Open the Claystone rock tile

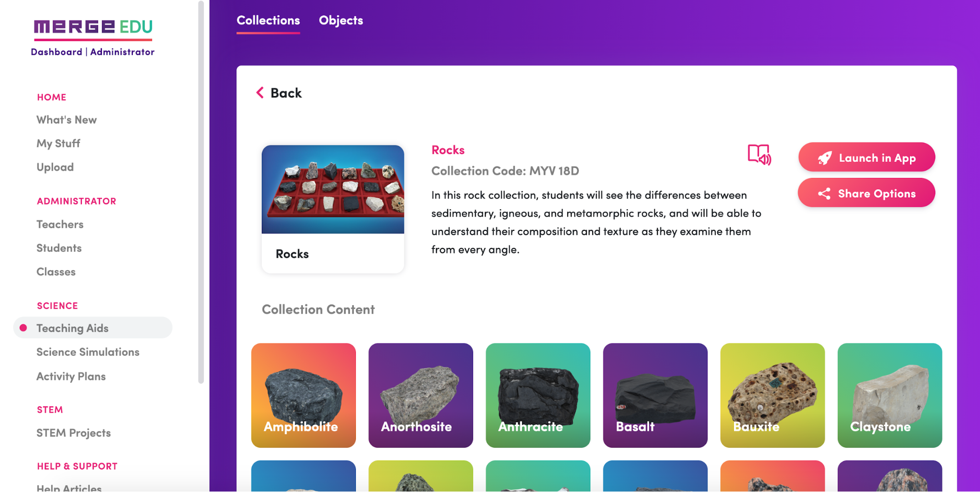coord(890,395)
